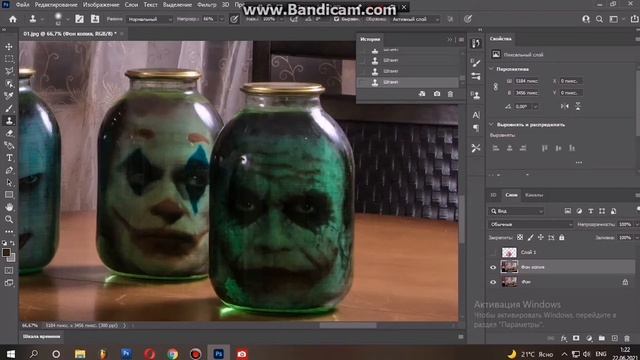Open layer blending mode dropdown Обычные

pos(531,224)
